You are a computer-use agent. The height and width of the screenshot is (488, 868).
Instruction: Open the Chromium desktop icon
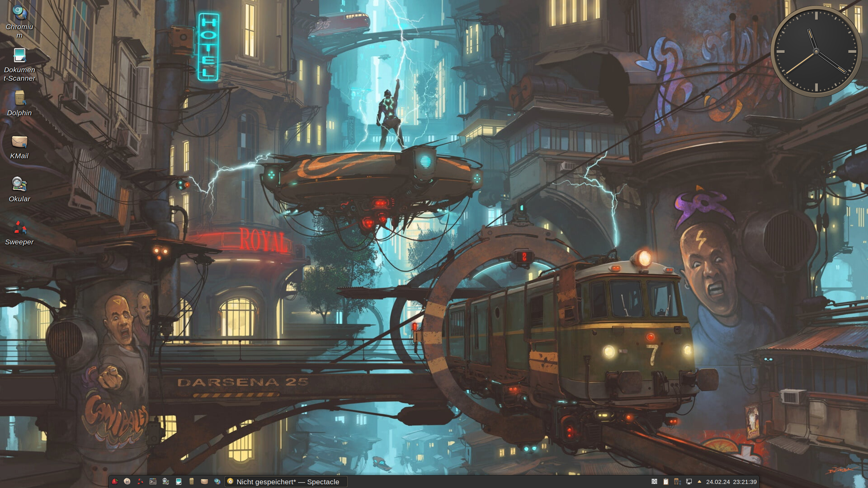pos(19,14)
